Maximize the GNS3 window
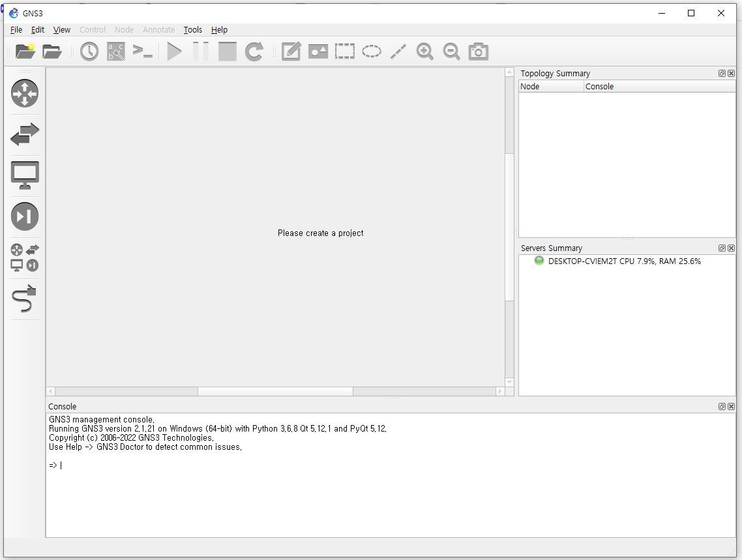The image size is (742, 560). [691, 13]
